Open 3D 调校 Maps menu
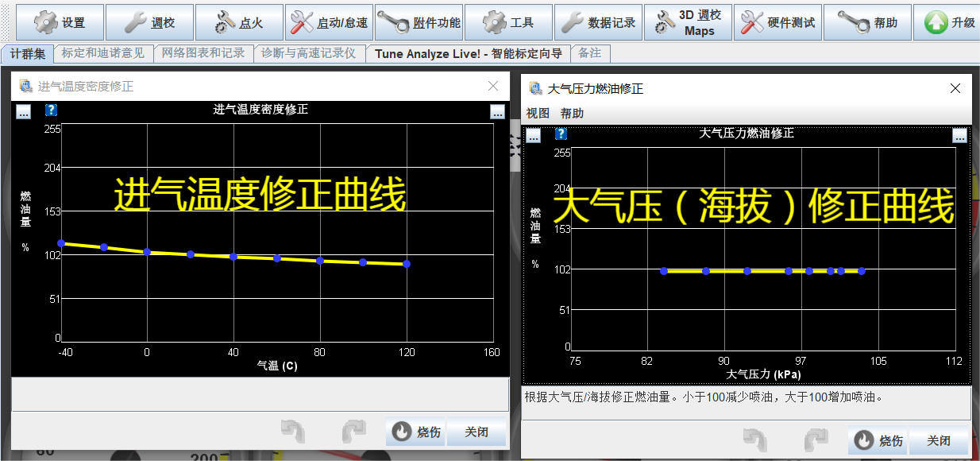 pos(688,22)
